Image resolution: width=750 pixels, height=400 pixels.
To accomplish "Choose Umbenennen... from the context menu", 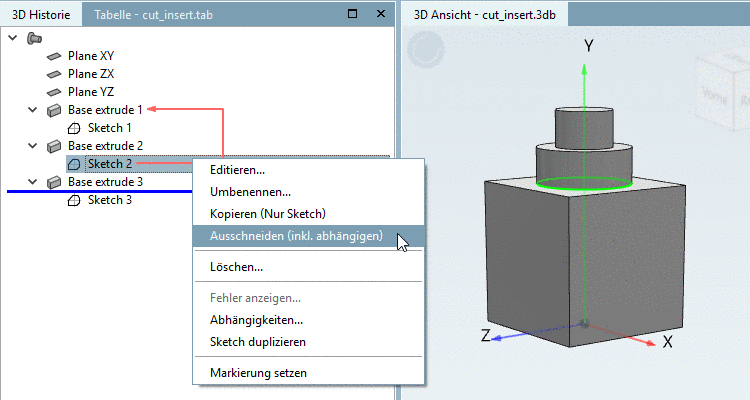I will 309,192.
